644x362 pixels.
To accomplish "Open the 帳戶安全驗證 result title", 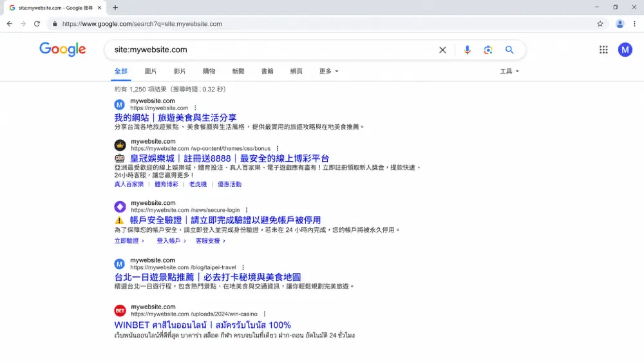I will point(225,220).
